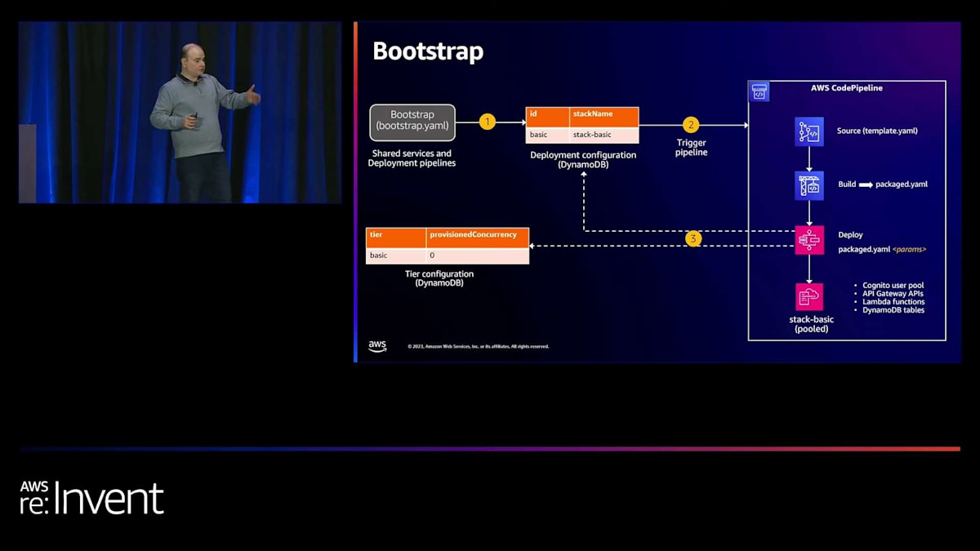
Task: Click the "API Gateway APIs" bullet
Action: tap(893, 294)
